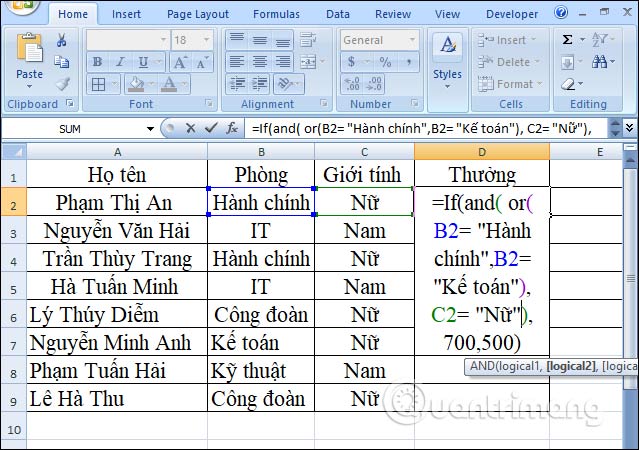Align cell content to top
639x450 pixels.
point(236,40)
